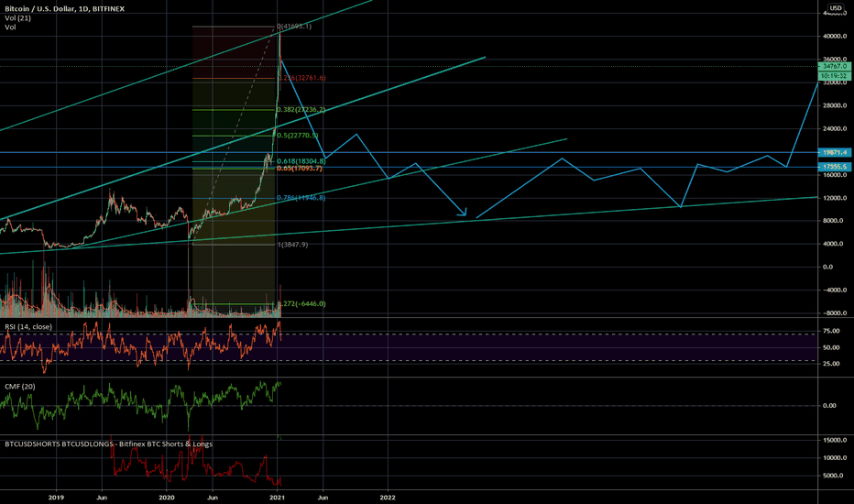Click the 5000.0 shorts-longs scale value
854x504 pixels.
pyautogui.click(x=835, y=476)
